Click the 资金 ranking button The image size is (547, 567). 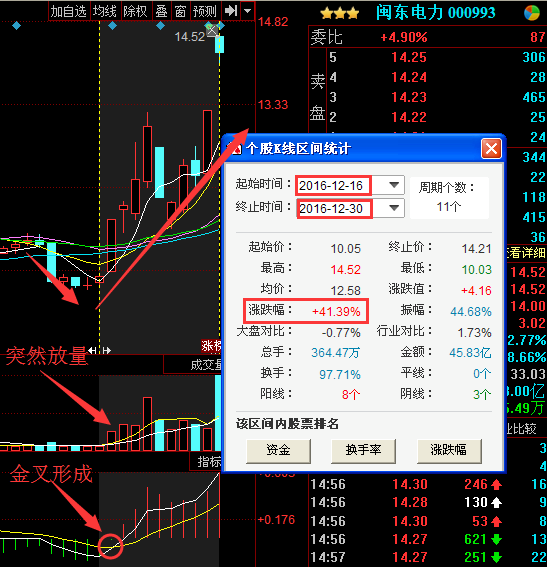click(278, 451)
